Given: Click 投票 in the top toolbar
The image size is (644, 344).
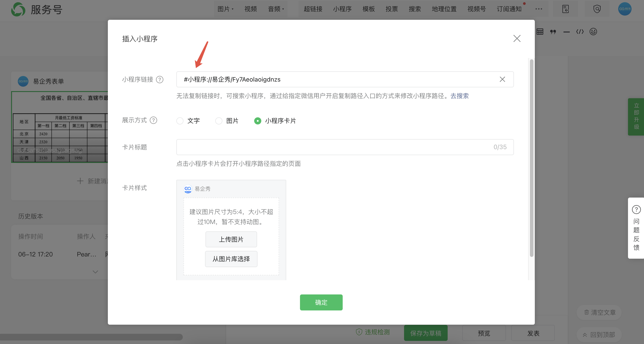Looking at the screenshot, I should pos(392,9).
